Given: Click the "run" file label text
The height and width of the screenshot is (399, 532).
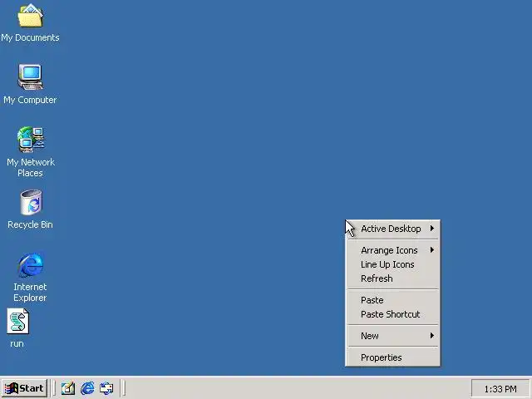Looking at the screenshot, I should pos(17,343).
